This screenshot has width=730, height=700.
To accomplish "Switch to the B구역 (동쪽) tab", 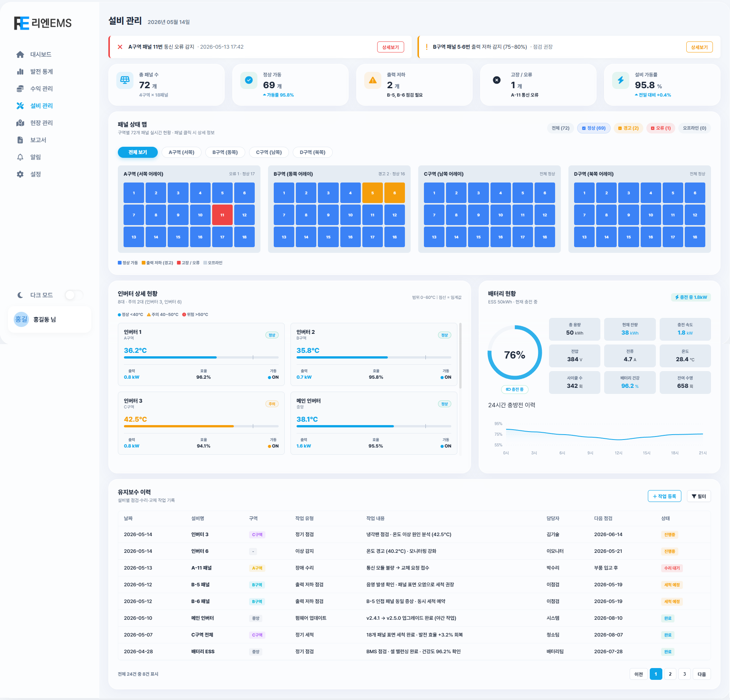I will [225, 152].
